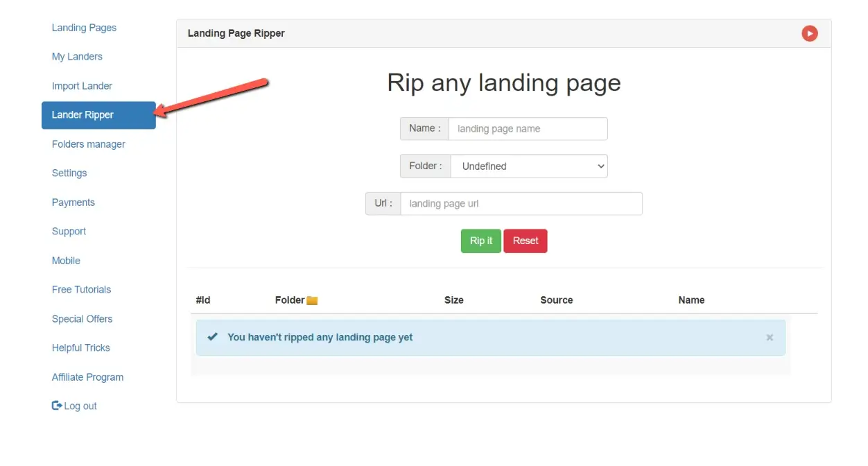View Special Offers in sidebar
868x466 pixels.
(82, 319)
